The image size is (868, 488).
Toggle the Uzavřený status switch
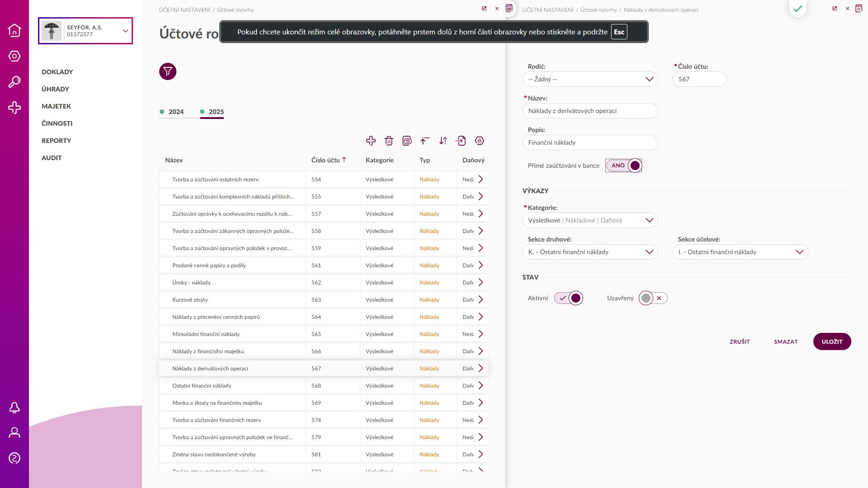[x=653, y=298]
